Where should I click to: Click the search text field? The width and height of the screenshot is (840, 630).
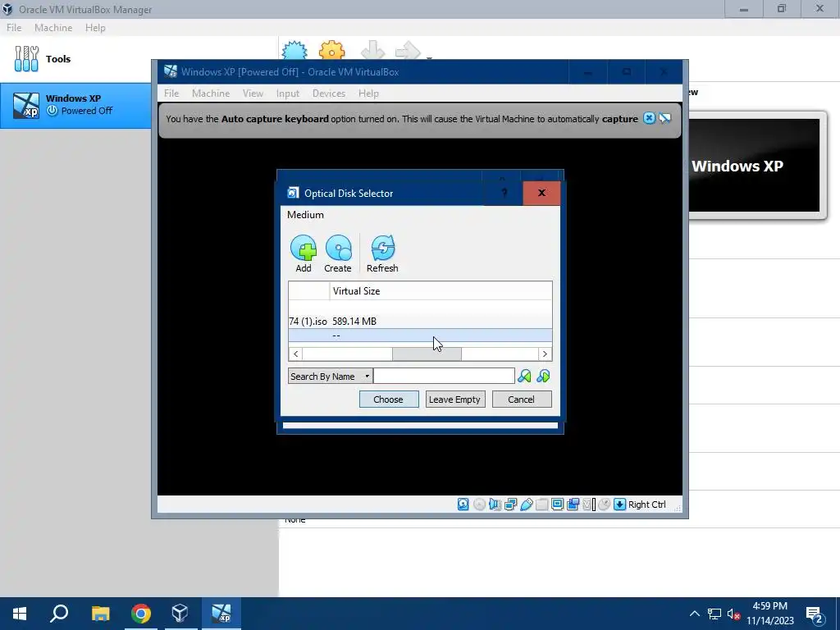pyautogui.click(x=444, y=376)
